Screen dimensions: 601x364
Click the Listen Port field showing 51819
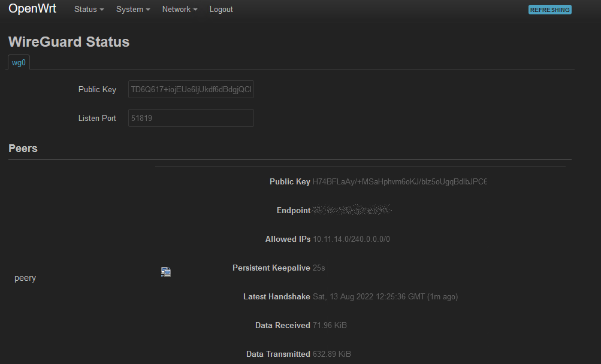191,118
